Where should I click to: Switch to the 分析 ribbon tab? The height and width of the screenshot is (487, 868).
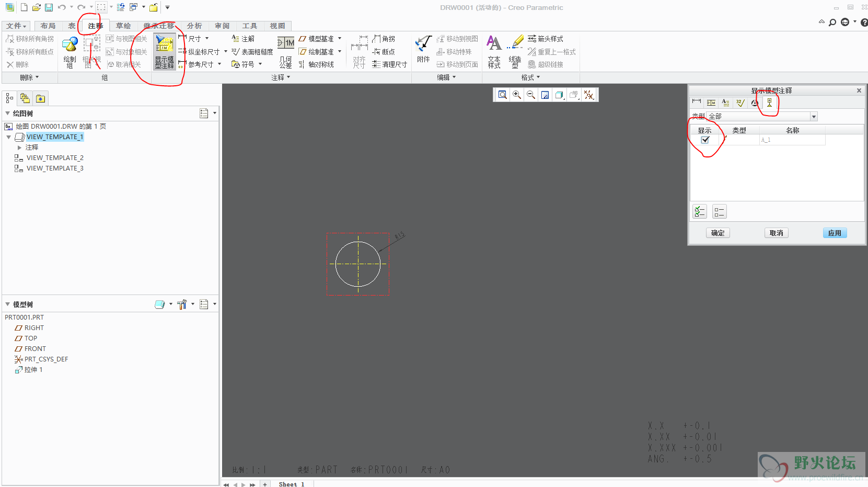pyautogui.click(x=194, y=26)
